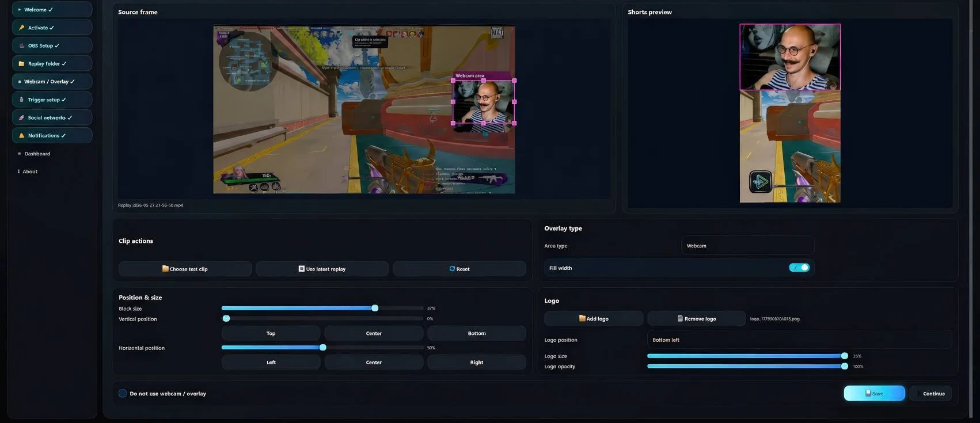
Task: Align webcam block Right
Action: tap(476, 363)
